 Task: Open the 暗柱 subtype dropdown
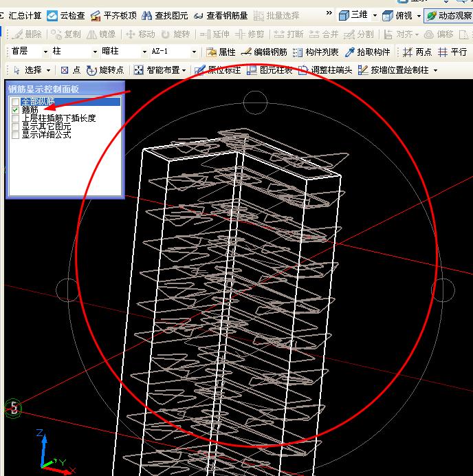[x=144, y=52]
